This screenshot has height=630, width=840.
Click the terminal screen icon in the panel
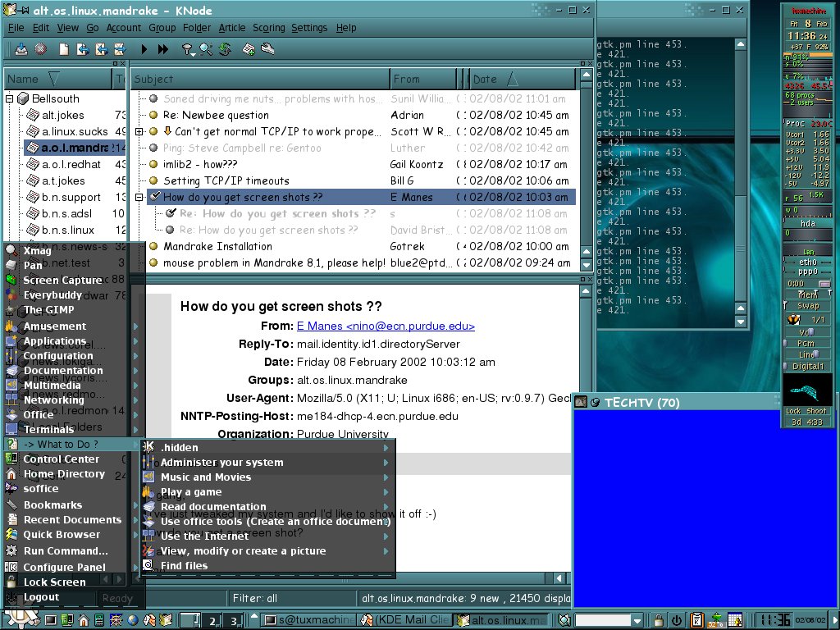click(x=50, y=620)
